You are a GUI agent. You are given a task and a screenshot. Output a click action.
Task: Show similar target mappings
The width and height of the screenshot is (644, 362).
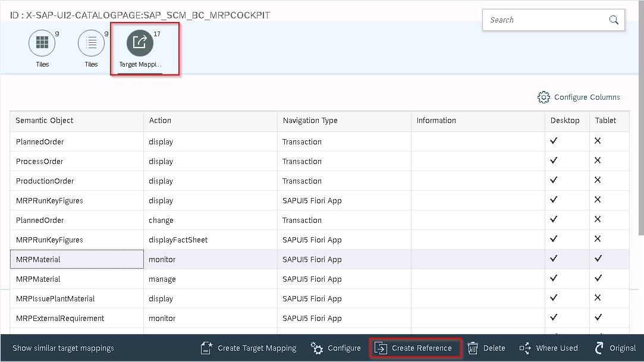pos(63,348)
